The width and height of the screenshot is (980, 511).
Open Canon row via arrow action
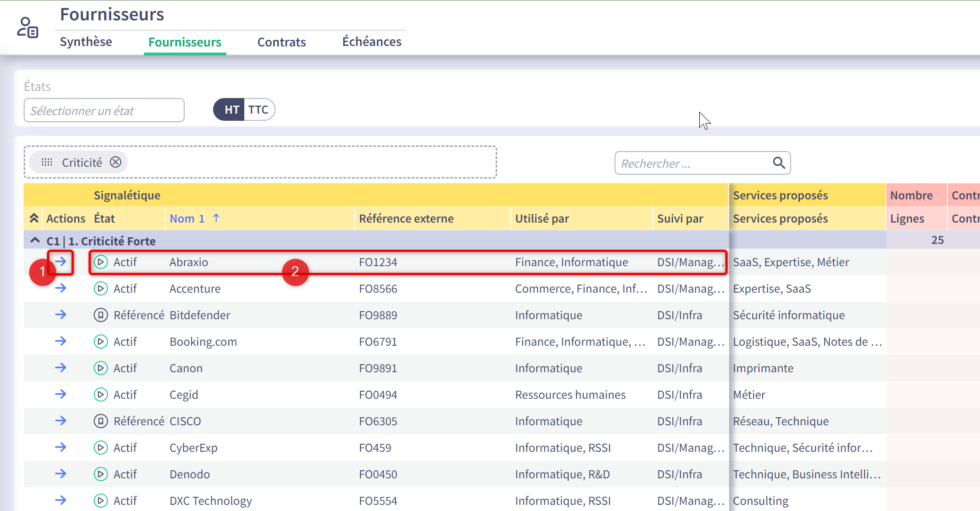coord(61,368)
